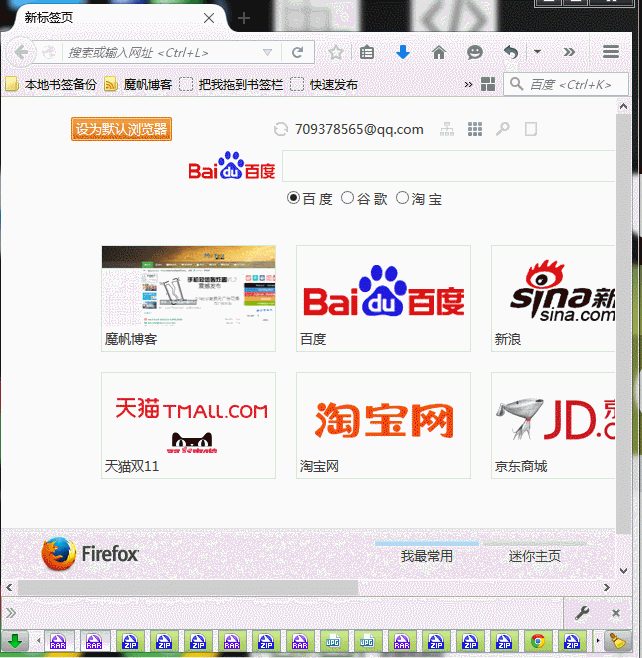Select the 谷歌 radio button
The width and height of the screenshot is (642, 658).
point(347,198)
